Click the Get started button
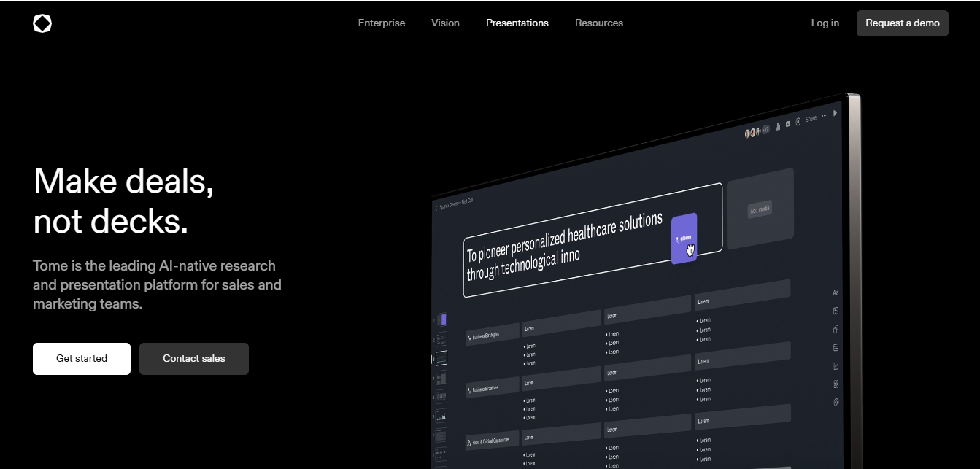The height and width of the screenshot is (469, 980). (82, 359)
